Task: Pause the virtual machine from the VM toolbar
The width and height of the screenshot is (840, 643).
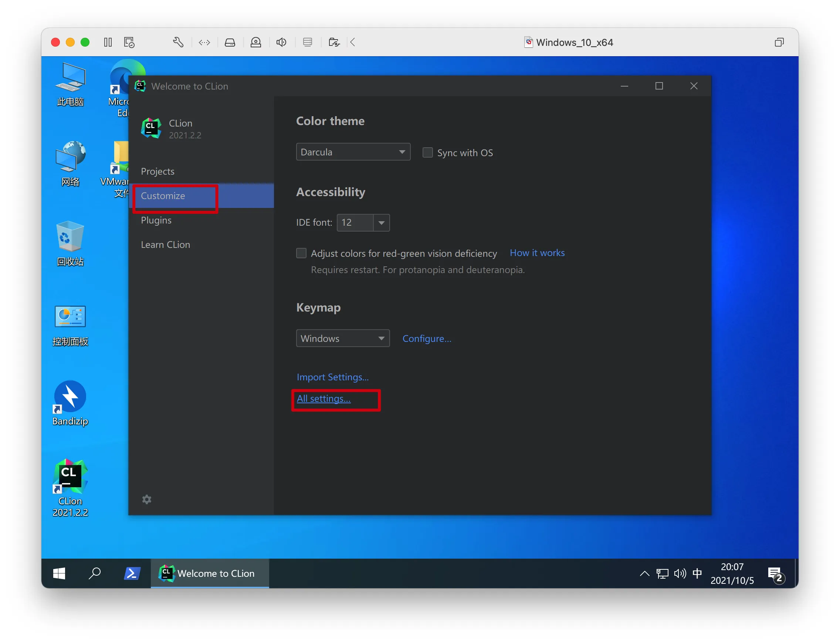Action: [x=108, y=42]
